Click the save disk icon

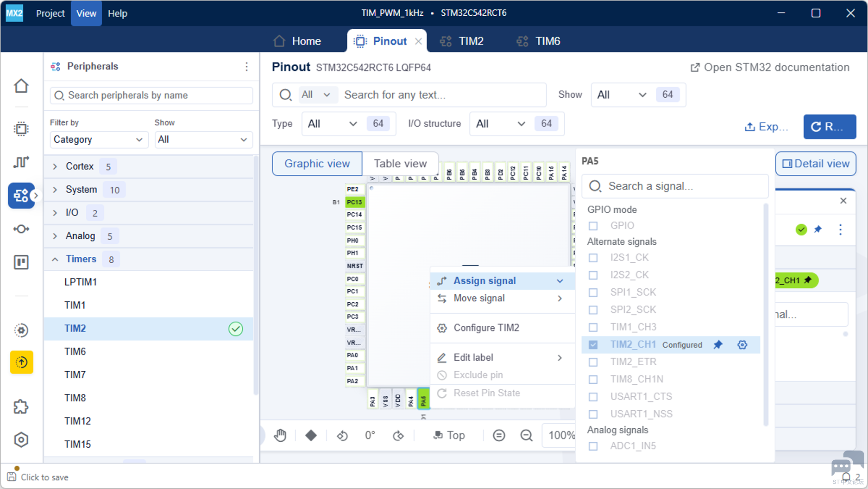point(12,476)
